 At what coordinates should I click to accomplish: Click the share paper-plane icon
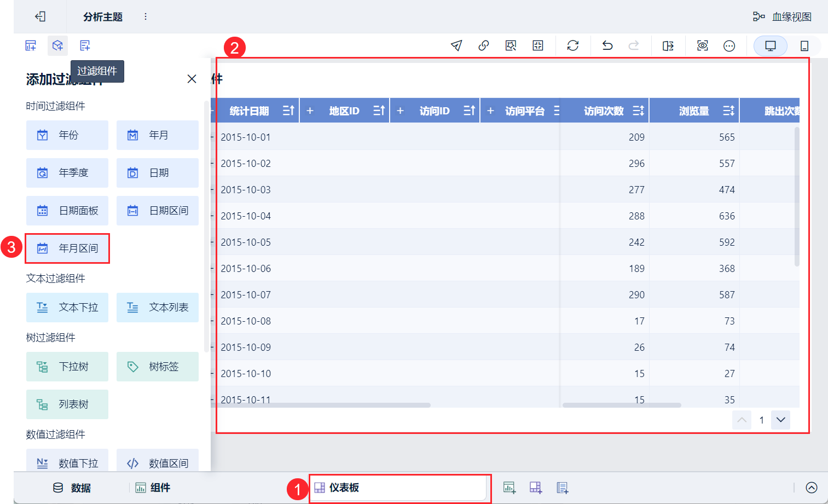click(x=456, y=45)
